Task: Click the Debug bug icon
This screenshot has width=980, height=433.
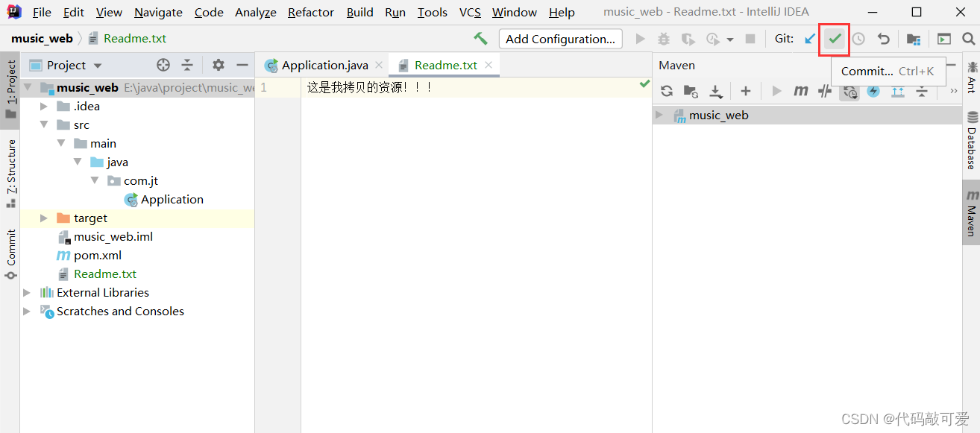Action: (663, 39)
